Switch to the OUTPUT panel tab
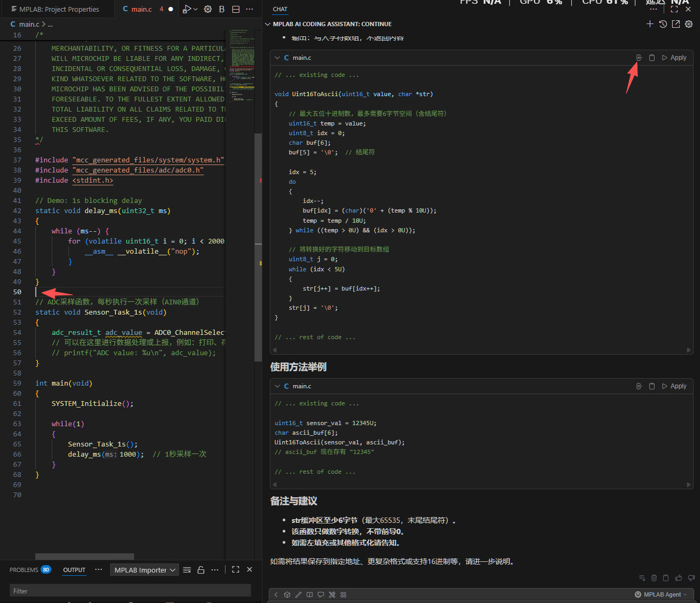The width and height of the screenshot is (700, 603). pos(74,570)
